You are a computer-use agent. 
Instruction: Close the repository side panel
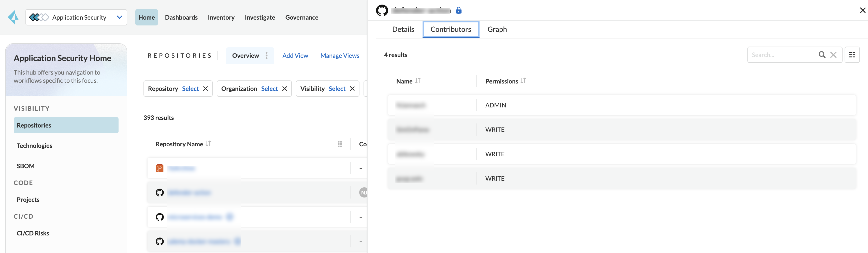click(863, 10)
